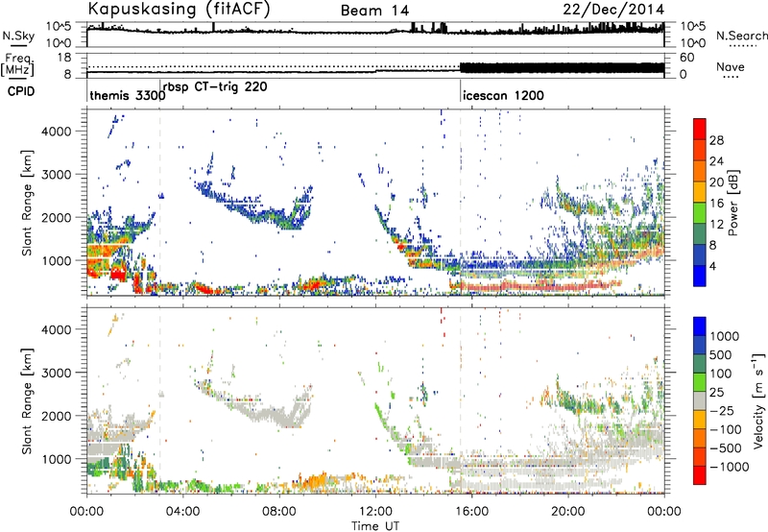
Task: Click the blue bottom of the Power colorbar
Action: click(x=700, y=276)
